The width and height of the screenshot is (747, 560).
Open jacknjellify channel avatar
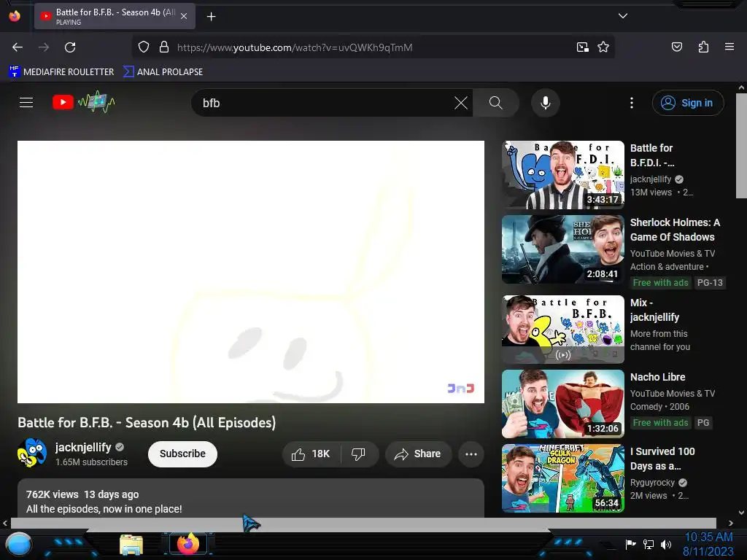[32, 453]
